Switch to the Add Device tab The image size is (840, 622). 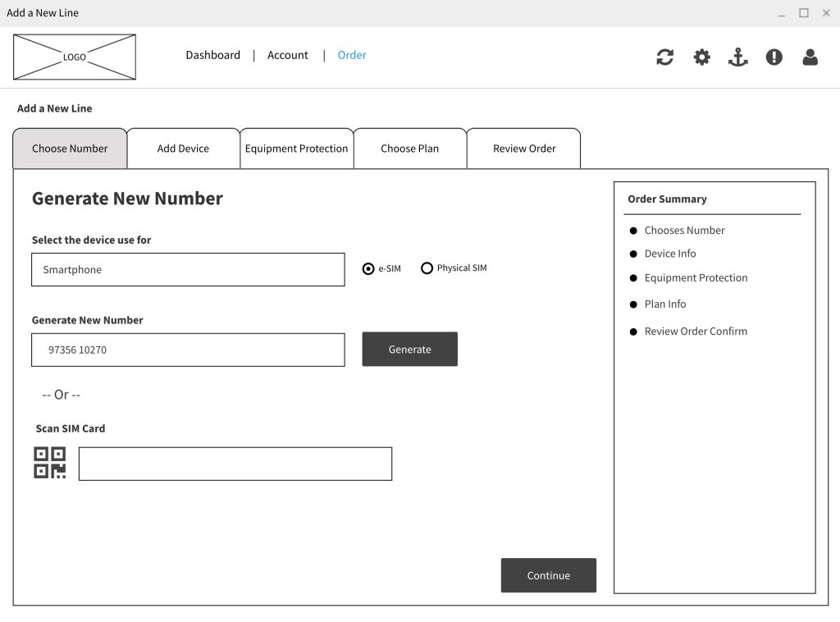coord(183,149)
